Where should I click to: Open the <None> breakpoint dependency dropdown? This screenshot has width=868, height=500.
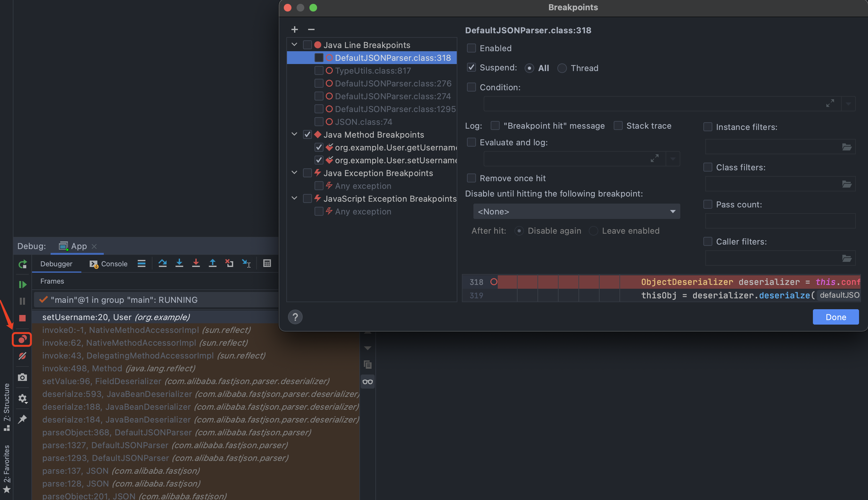tap(576, 211)
